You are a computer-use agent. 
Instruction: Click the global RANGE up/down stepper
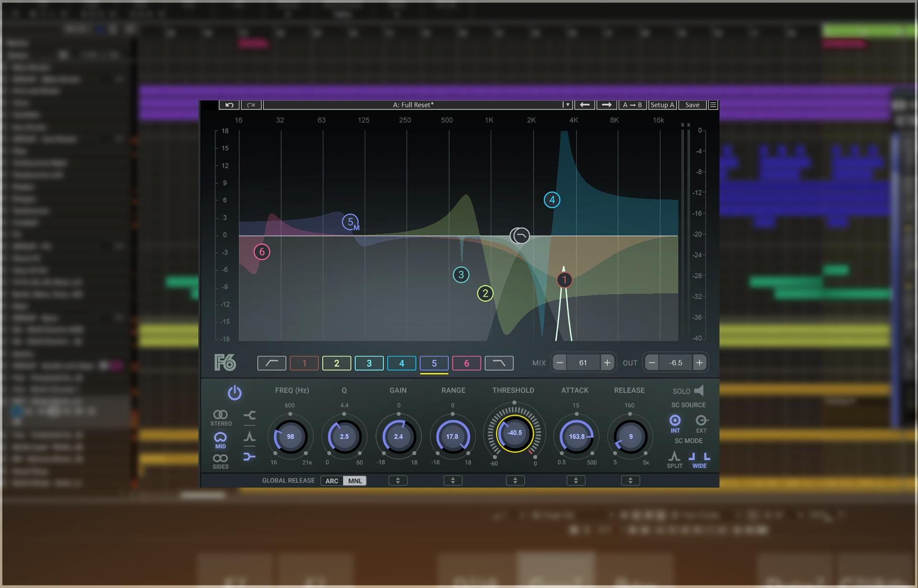[453, 480]
